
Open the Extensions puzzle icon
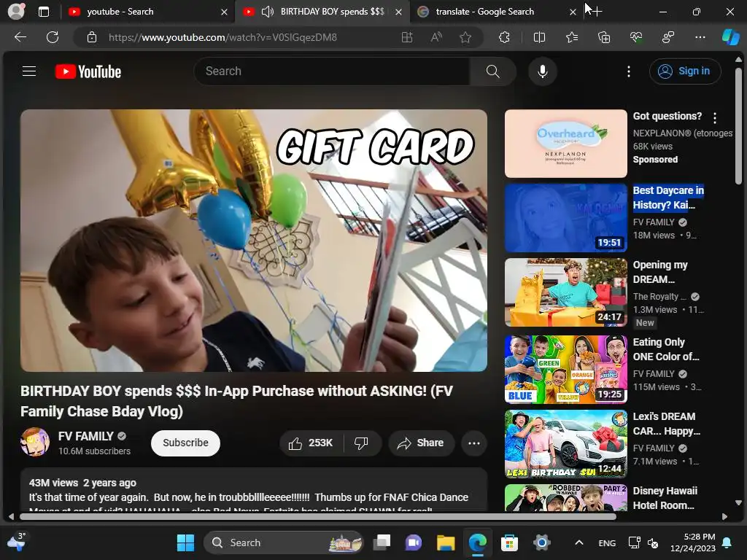click(x=504, y=37)
